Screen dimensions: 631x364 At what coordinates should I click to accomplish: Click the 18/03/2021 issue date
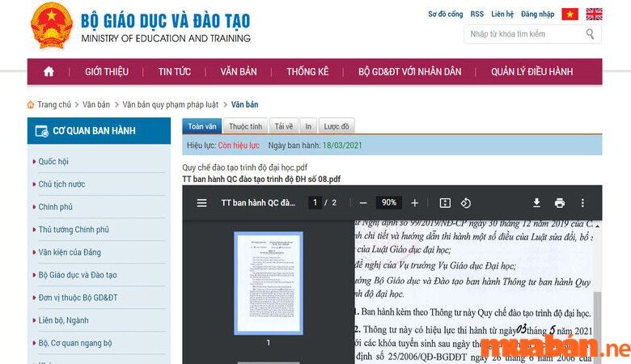(x=342, y=146)
